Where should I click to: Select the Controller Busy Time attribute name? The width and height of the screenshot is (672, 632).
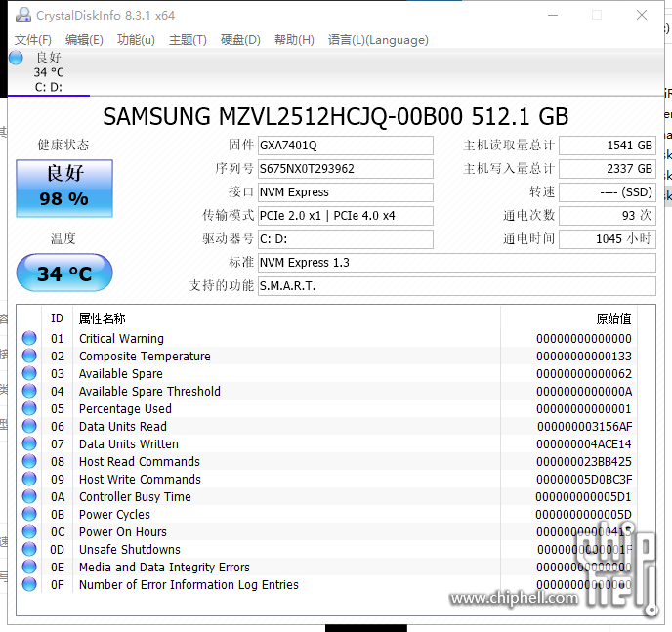tap(135, 496)
